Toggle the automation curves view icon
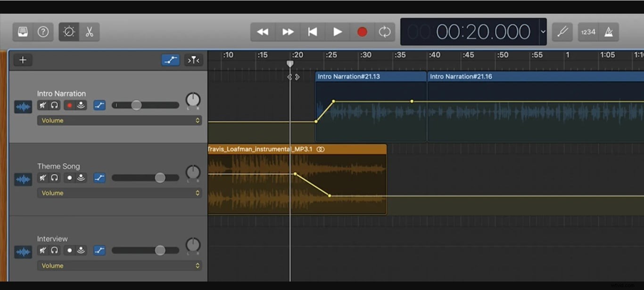The image size is (644, 290). (x=171, y=60)
